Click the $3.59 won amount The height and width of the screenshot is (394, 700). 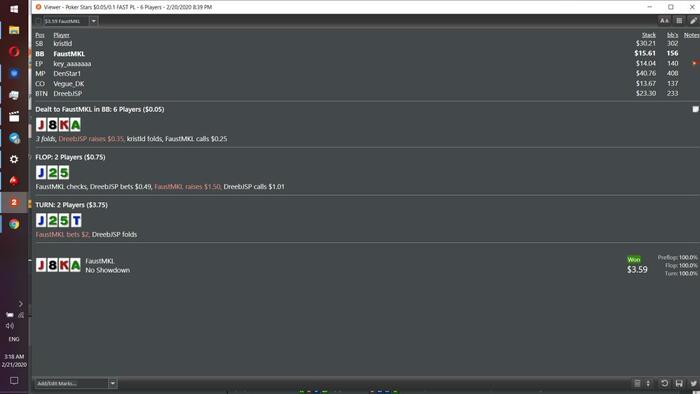(637, 270)
